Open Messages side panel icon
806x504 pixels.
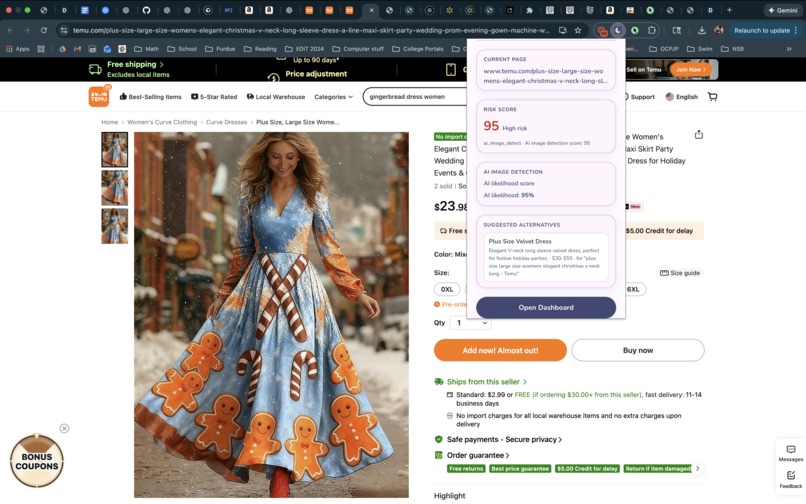click(791, 453)
